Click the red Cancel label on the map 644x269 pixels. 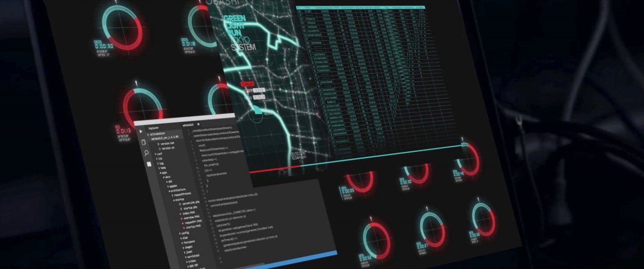[248, 84]
